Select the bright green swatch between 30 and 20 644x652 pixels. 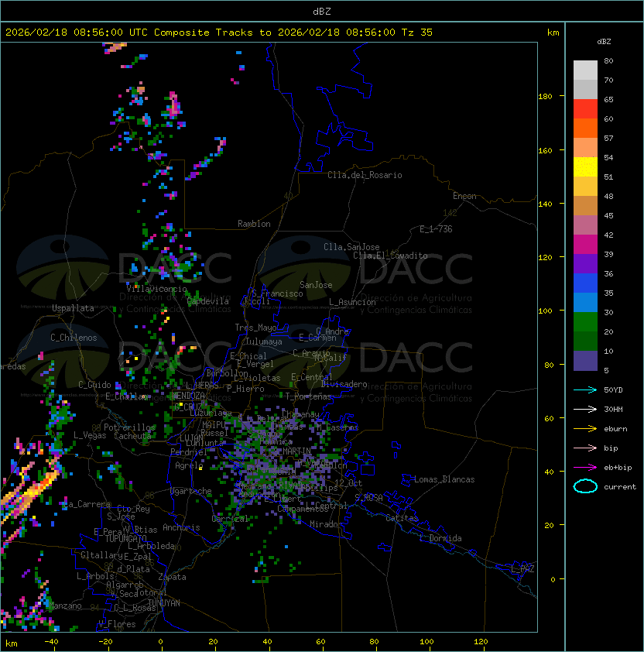point(585,322)
